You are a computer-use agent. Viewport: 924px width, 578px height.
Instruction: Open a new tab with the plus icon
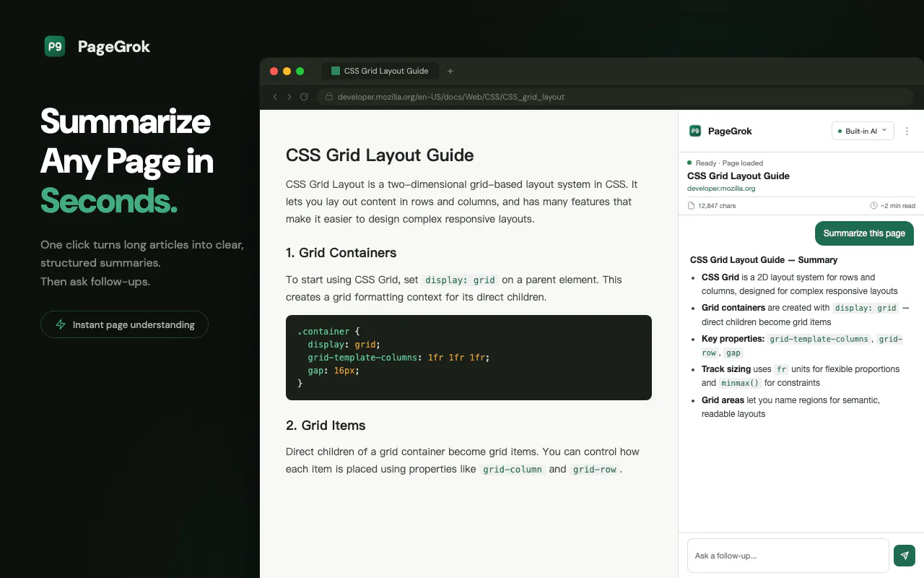coord(450,71)
